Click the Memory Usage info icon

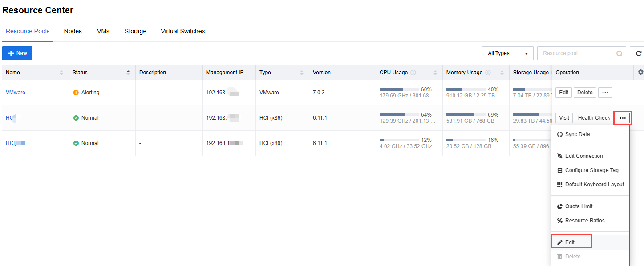[x=488, y=73]
